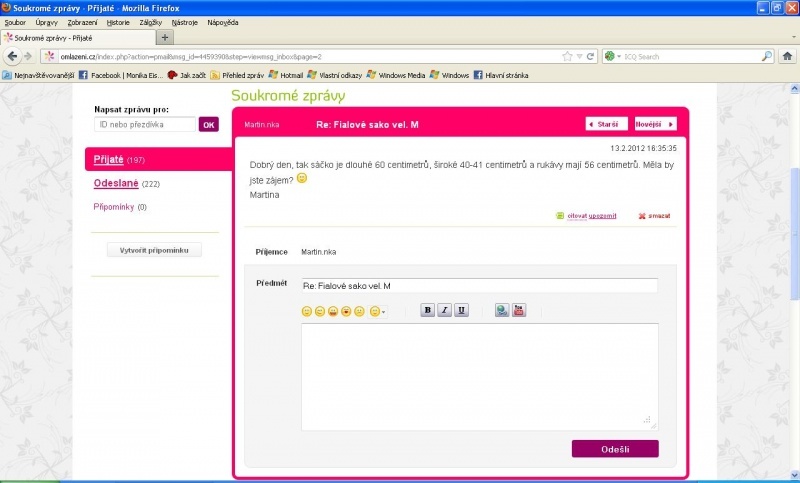The height and width of the screenshot is (483, 800).
Task: Insert an image using the picture icon
Action: (502, 311)
